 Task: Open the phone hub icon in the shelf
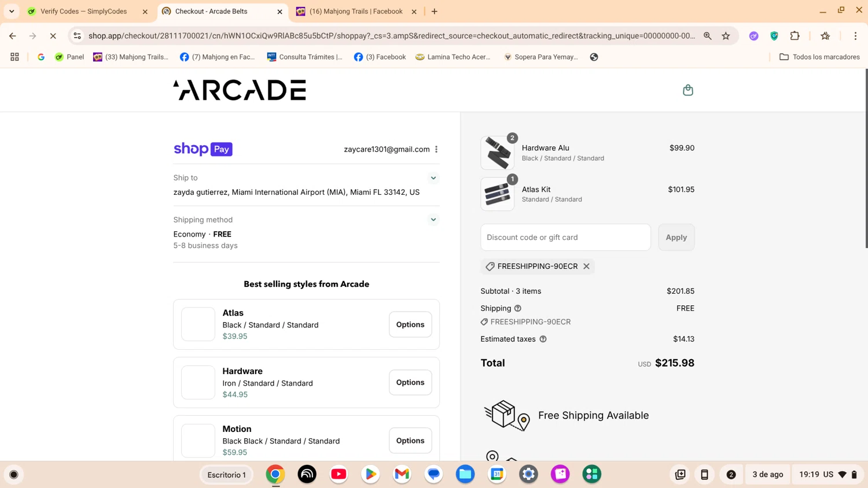(x=704, y=475)
